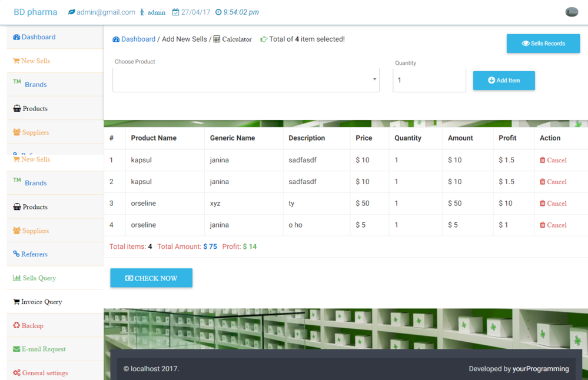This screenshot has height=380, width=588.
Task: Click the Brands trademark icon
Action: pos(17,83)
